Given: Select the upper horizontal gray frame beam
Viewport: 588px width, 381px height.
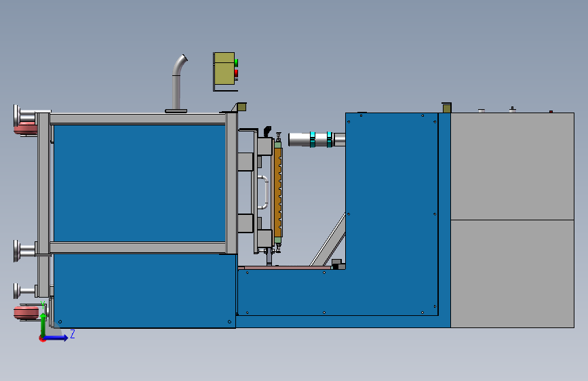Looking at the screenshot, I should [x=138, y=119].
